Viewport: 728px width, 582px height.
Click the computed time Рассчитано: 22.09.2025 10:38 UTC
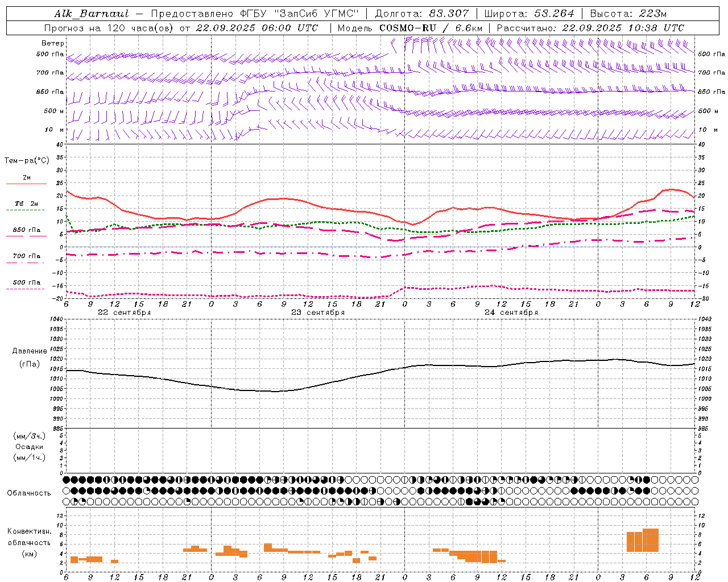(x=590, y=27)
